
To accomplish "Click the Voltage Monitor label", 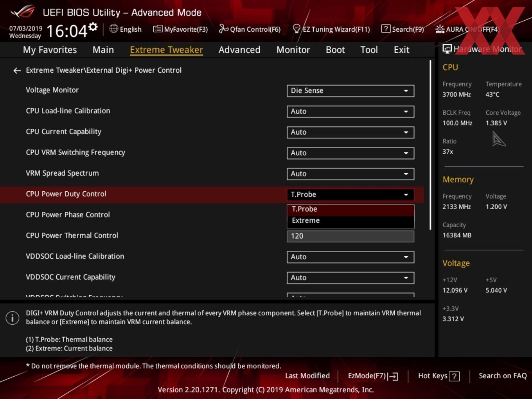I will 52,90.
